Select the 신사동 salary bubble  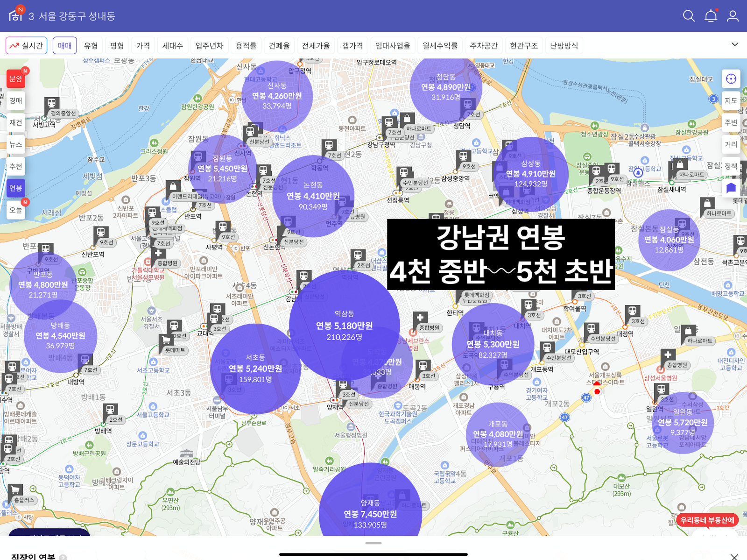pos(277,96)
